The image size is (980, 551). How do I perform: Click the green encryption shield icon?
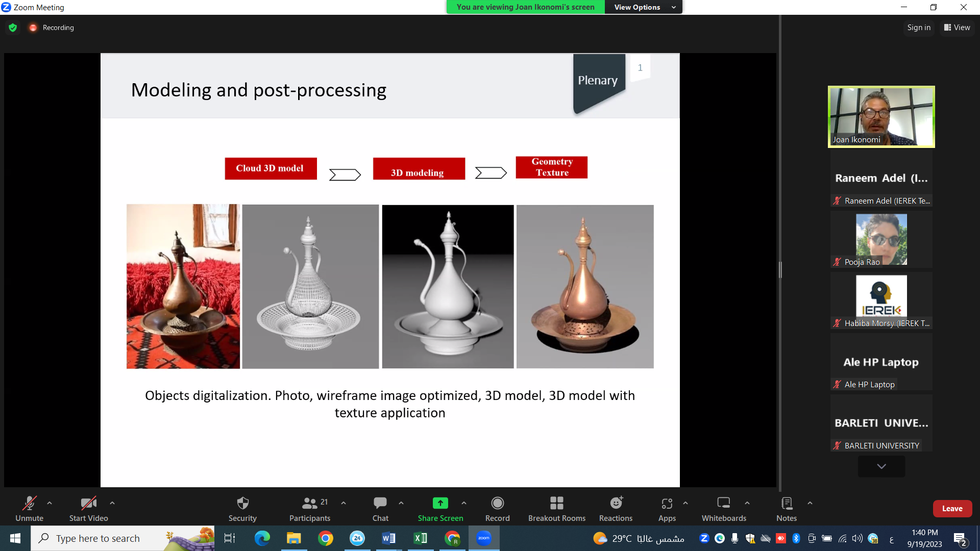[x=13, y=28]
